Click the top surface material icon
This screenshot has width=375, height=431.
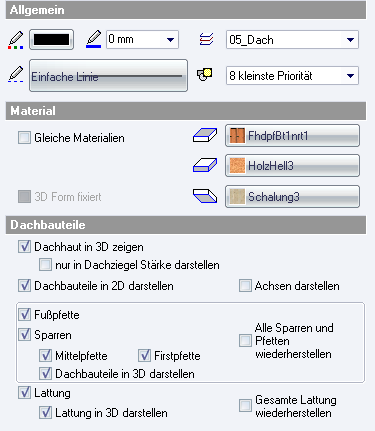205,135
